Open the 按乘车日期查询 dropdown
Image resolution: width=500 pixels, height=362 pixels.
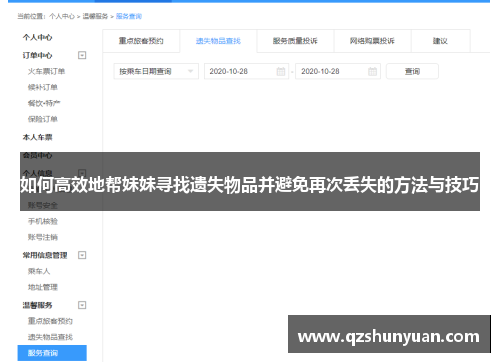156,71
